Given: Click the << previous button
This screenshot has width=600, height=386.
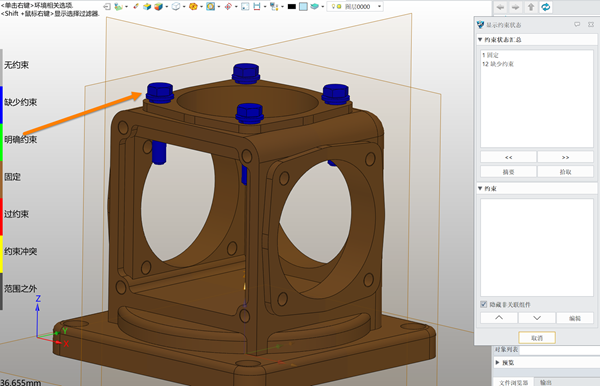Looking at the screenshot, I should (x=508, y=157).
